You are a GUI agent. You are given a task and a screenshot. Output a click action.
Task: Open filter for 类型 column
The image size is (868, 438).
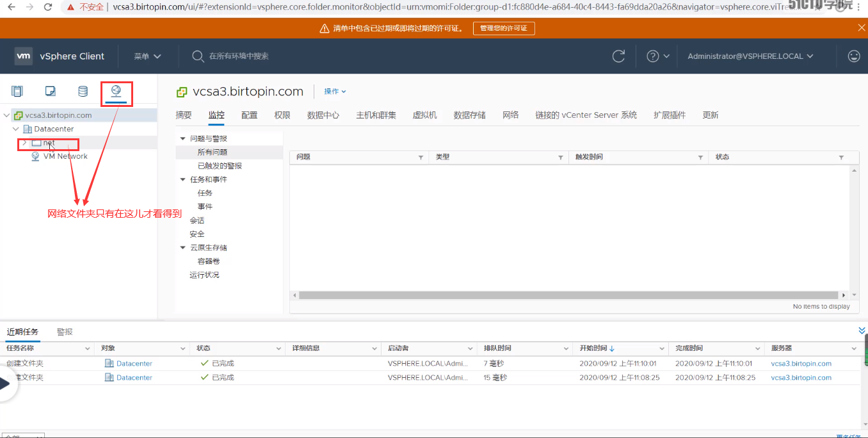(561, 158)
